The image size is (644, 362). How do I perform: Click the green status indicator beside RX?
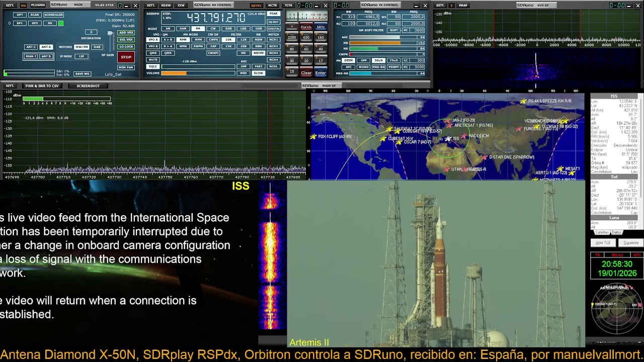pyautogui.click(x=61, y=23)
